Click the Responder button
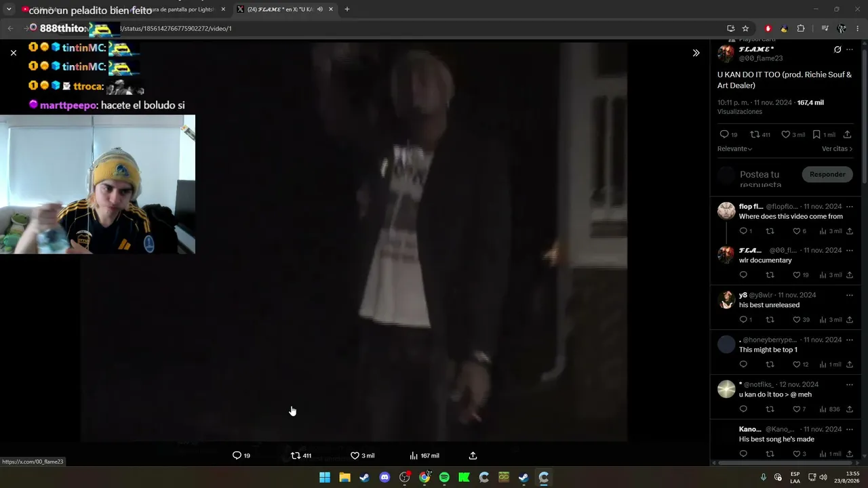 (x=827, y=174)
